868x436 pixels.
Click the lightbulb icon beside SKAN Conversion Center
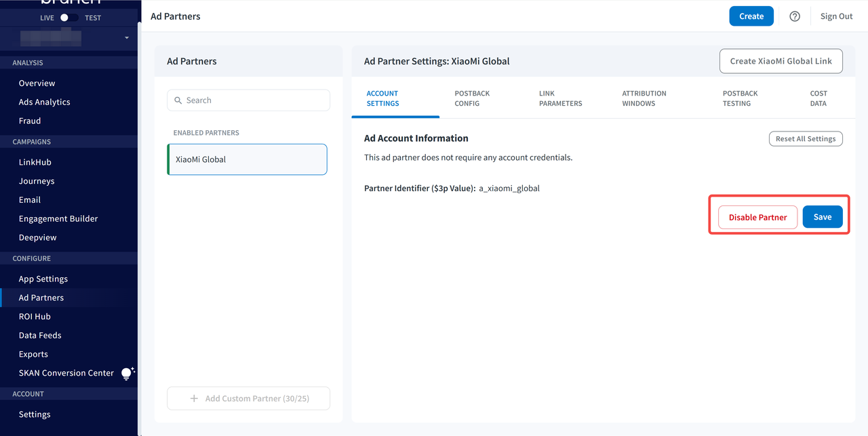click(127, 374)
